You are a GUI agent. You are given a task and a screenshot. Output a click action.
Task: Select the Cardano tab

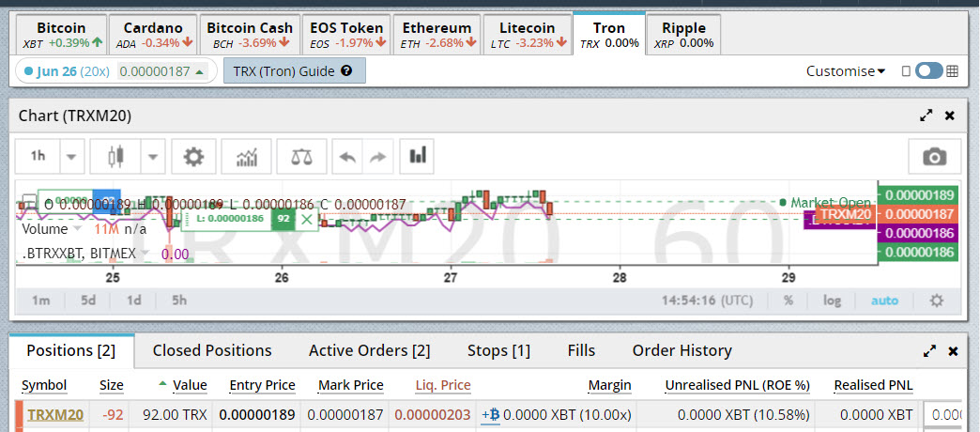pos(153,35)
